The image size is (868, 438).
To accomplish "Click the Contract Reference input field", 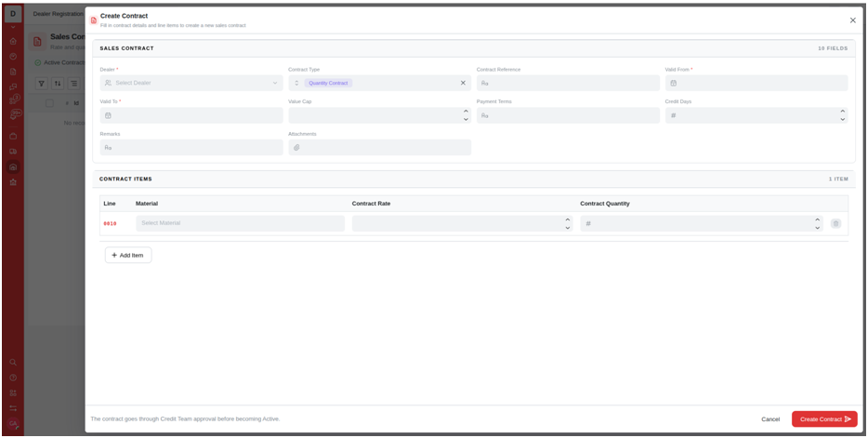I will [568, 83].
